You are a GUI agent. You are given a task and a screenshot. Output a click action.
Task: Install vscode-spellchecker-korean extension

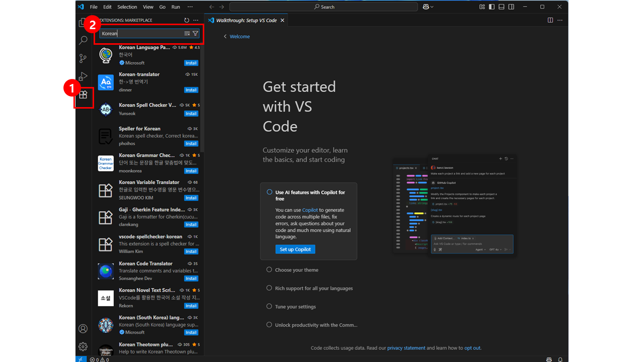tap(191, 251)
